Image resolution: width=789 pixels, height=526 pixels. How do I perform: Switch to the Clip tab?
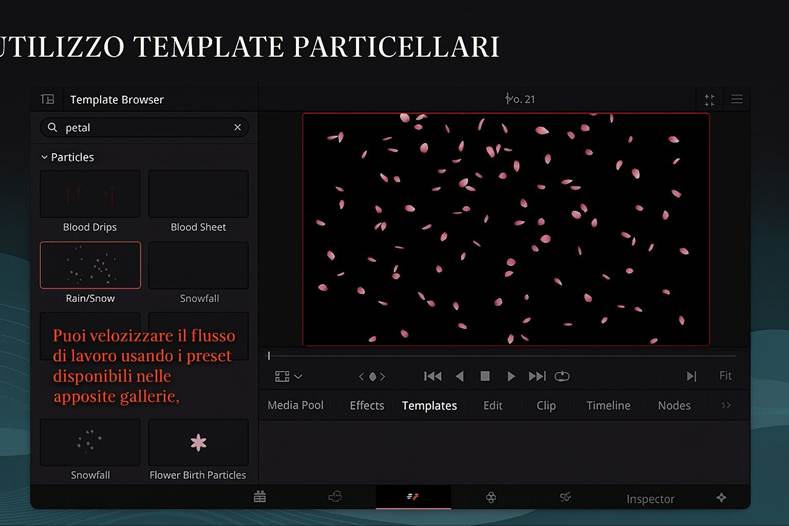(546, 405)
